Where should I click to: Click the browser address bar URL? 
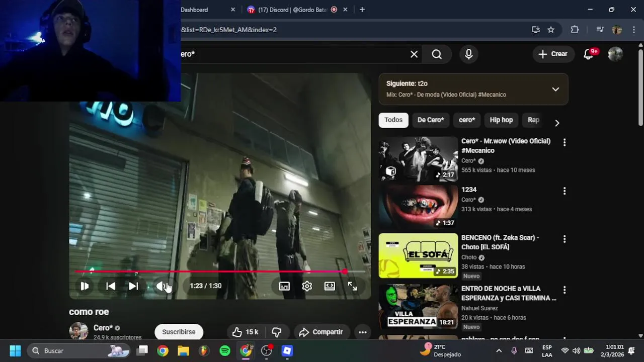[229, 30]
